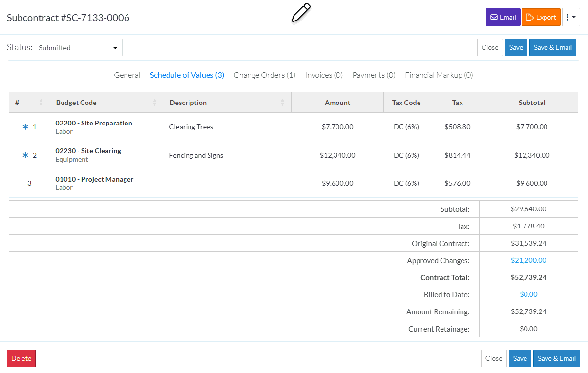Click the Tax $1,778.40 summary value
The width and height of the screenshot is (588, 373).
[528, 226]
